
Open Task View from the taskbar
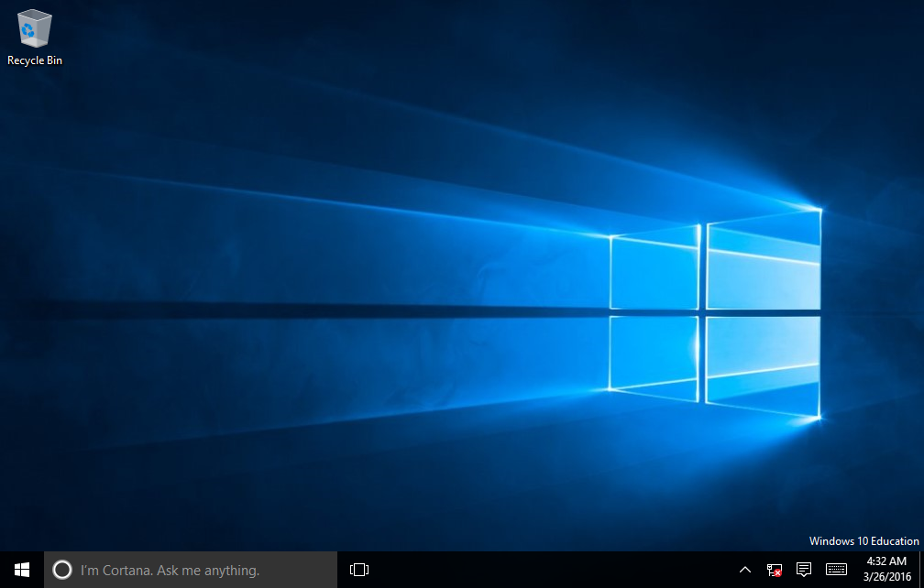pos(359,570)
